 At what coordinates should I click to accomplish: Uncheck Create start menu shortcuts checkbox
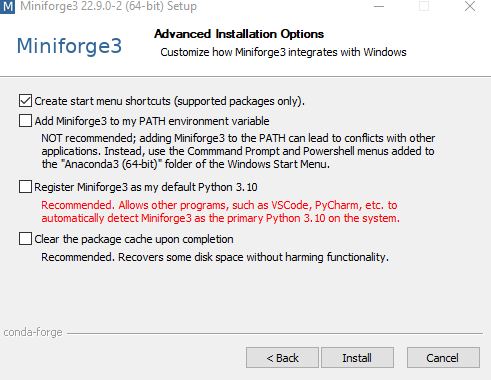pos(25,101)
